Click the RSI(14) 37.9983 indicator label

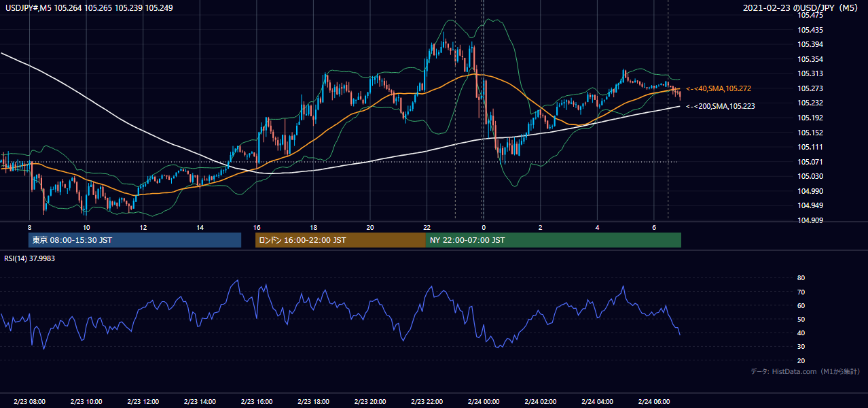point(29,258)
